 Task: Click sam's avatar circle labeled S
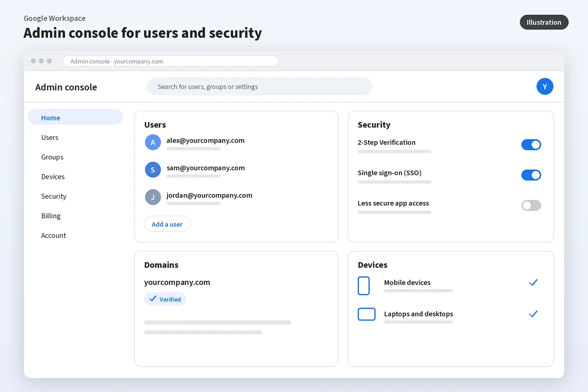[x=153, y=170]
